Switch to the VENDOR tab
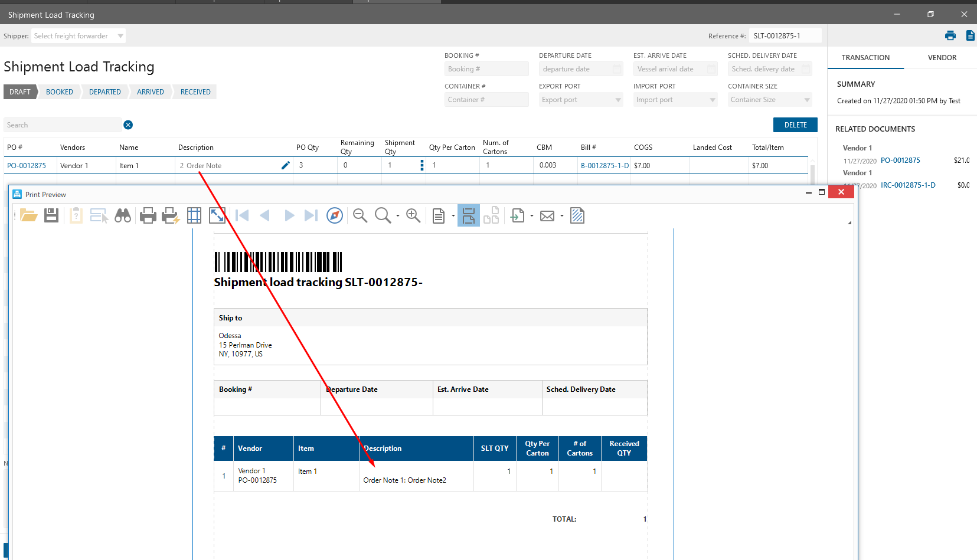 pyautogui.click(x=942, y=58)
